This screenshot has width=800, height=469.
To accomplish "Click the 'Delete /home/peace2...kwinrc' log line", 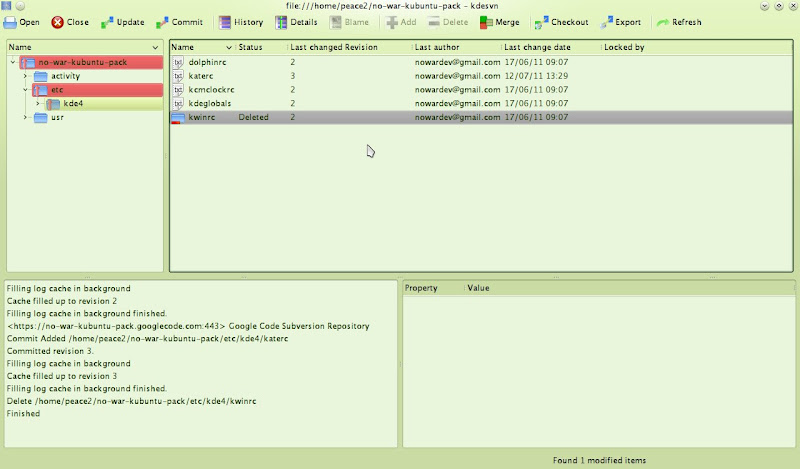I will (x=131, y=401).
